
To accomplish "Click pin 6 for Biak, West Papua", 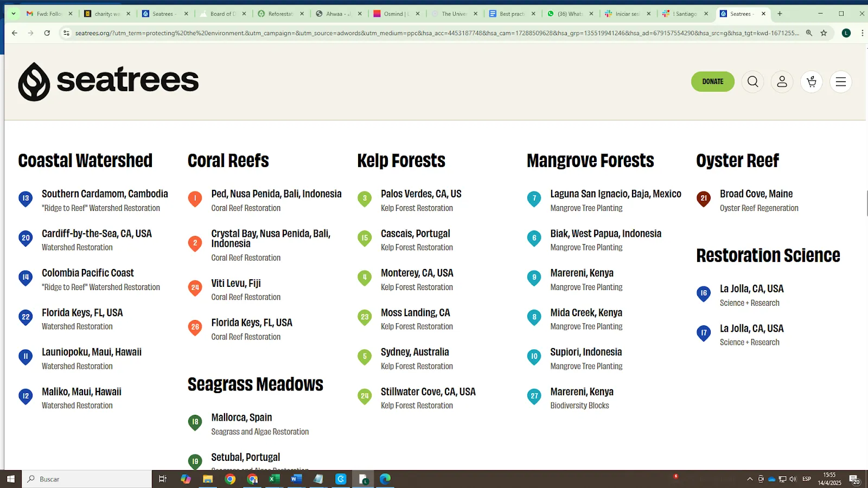I will pyautogui.click(x=534, y=239).
